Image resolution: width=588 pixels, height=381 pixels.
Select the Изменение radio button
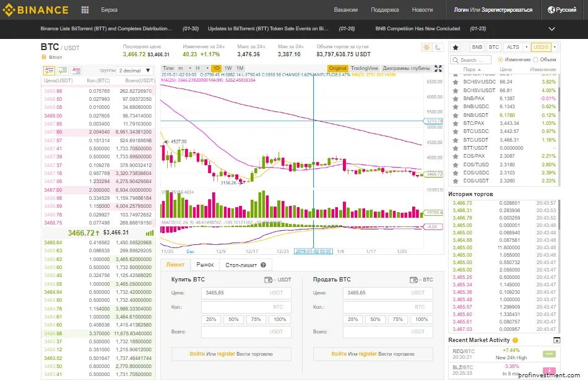pos(500,59)
